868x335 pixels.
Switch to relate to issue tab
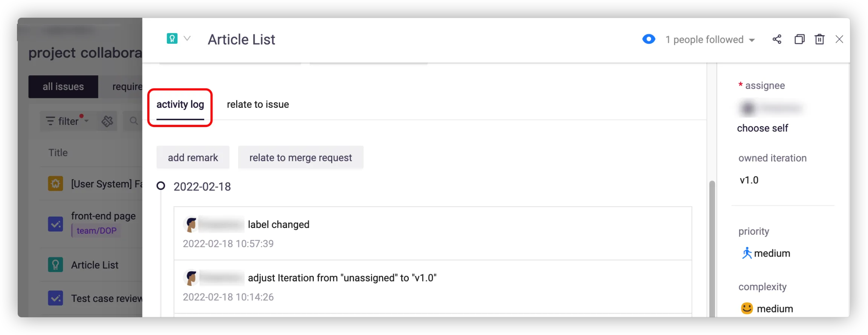tap(258, 104)
